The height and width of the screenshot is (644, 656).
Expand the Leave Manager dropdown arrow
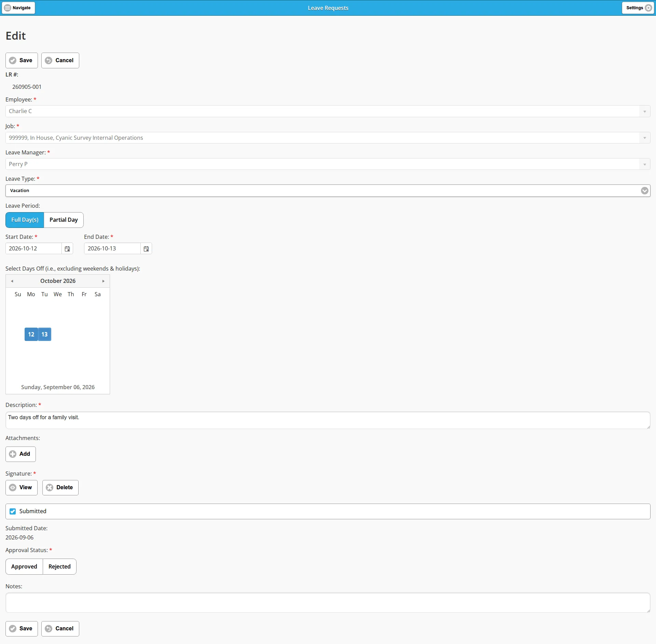644,164
